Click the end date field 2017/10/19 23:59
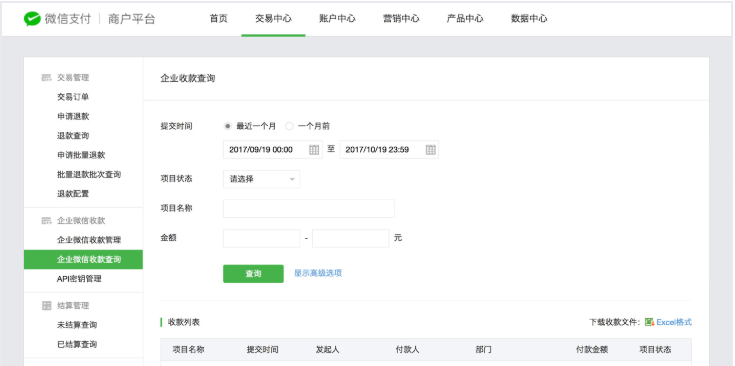 [389, 150]
